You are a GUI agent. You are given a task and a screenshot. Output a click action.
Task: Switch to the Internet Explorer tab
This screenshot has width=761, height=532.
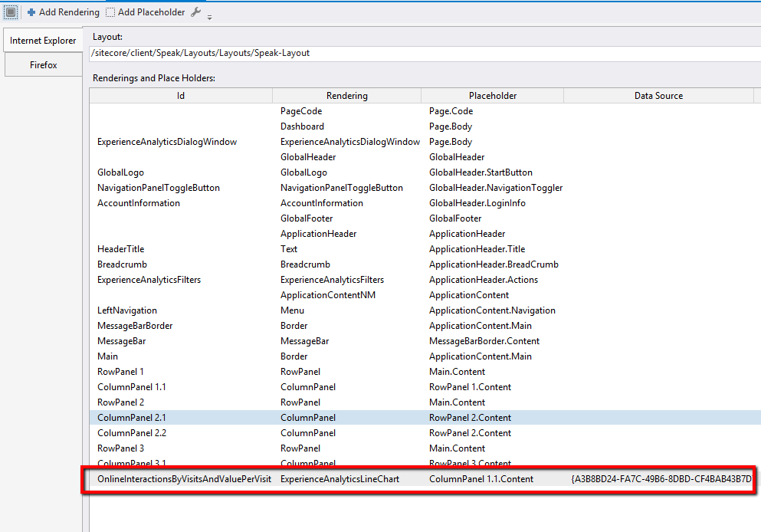(x=43, y=41)
